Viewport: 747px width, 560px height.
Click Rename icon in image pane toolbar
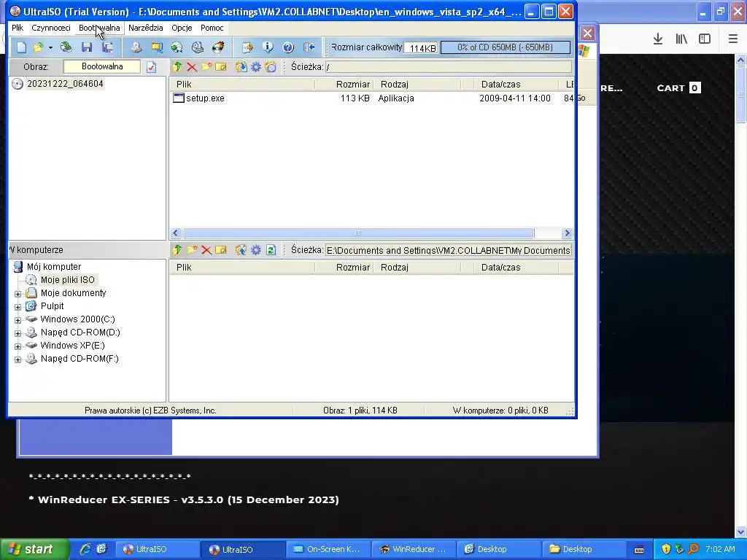(220, 66)
